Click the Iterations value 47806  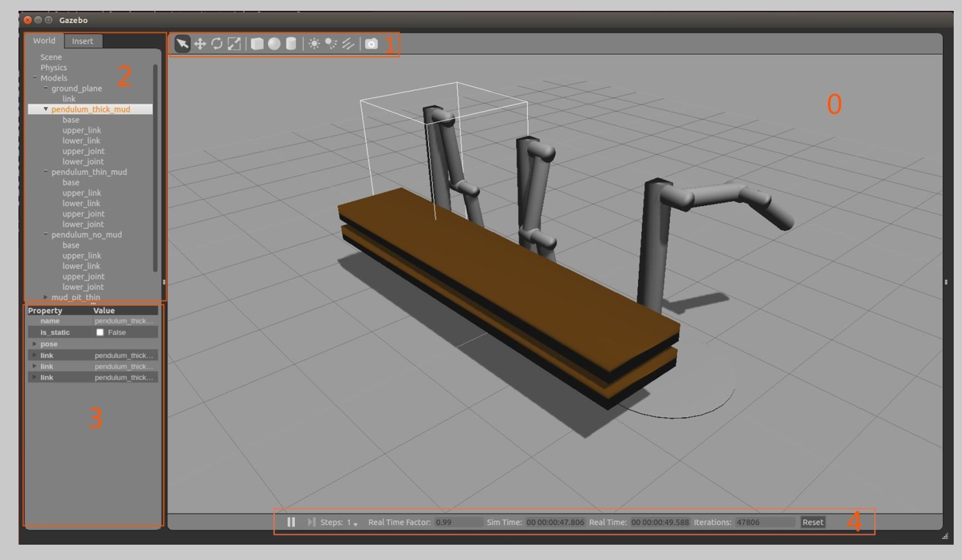pyautogui.click(x=765, y=522)
